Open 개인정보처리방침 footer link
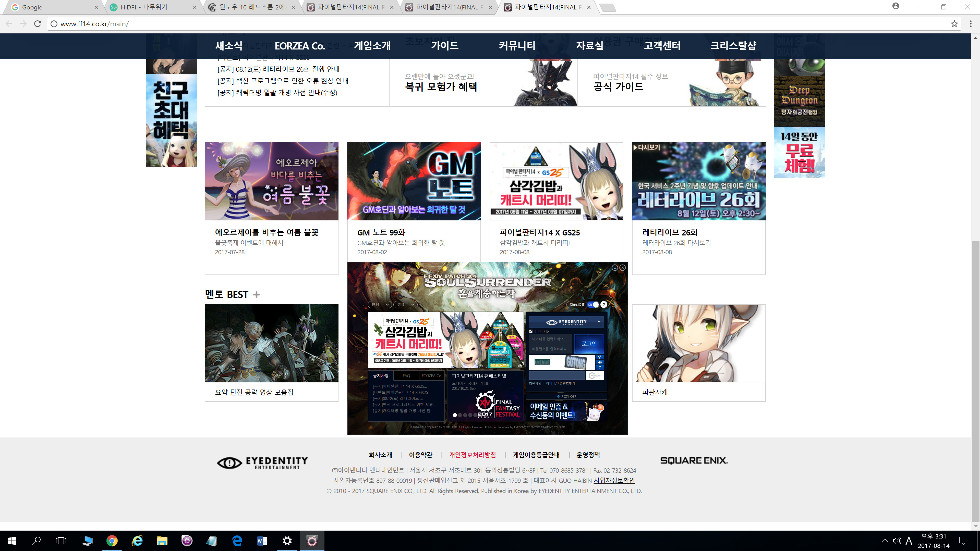The height and width of the screenshot is (551, 980). pos(472,455)
